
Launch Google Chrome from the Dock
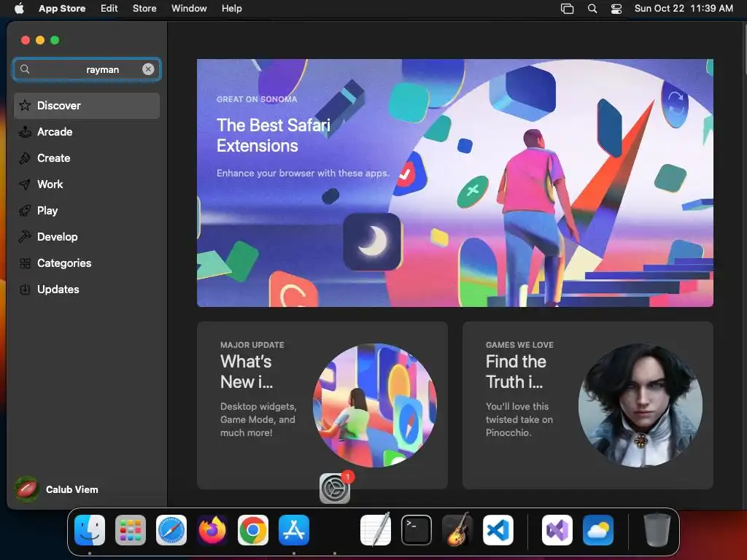click(253, 530)
